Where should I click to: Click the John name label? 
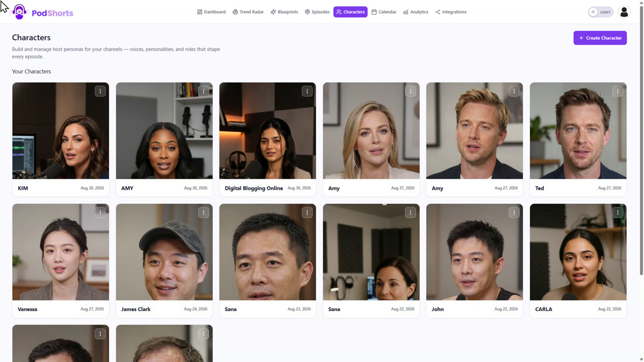tap(437, 309)
